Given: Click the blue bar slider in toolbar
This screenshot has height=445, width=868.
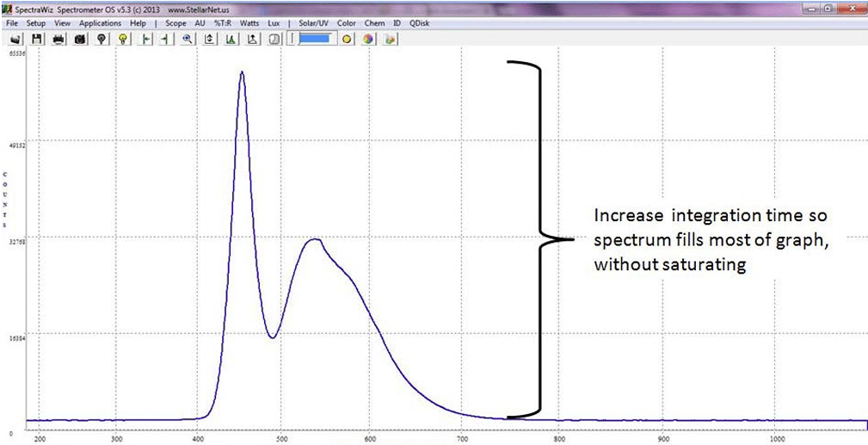Looking at the screenshot, I should pyautogui.click(x=314, y=39).
